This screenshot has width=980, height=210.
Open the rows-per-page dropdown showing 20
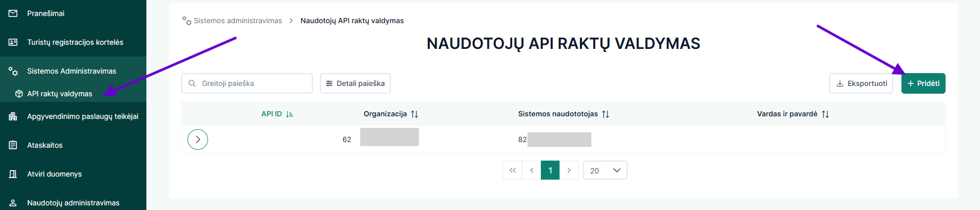click(x=605, y=170)
